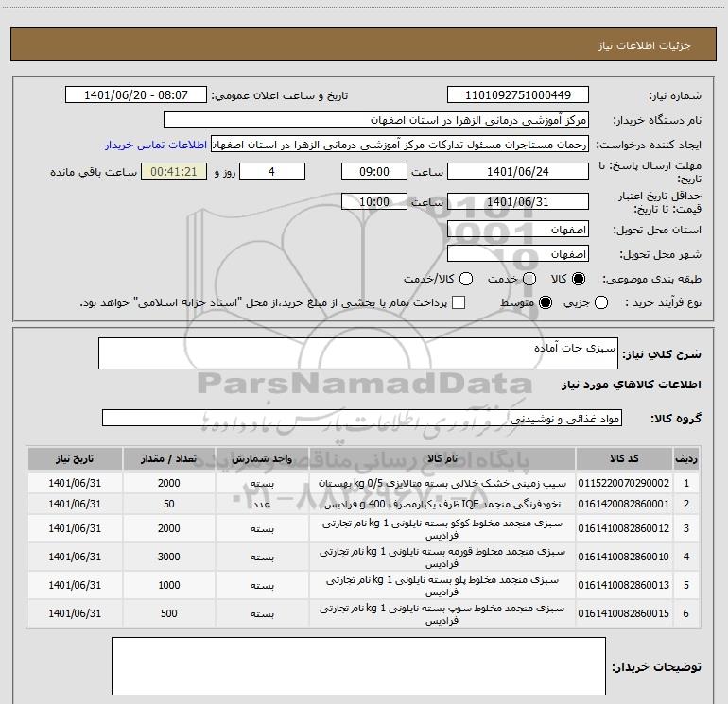Click quantity 500 in row 6

[168, 613]
